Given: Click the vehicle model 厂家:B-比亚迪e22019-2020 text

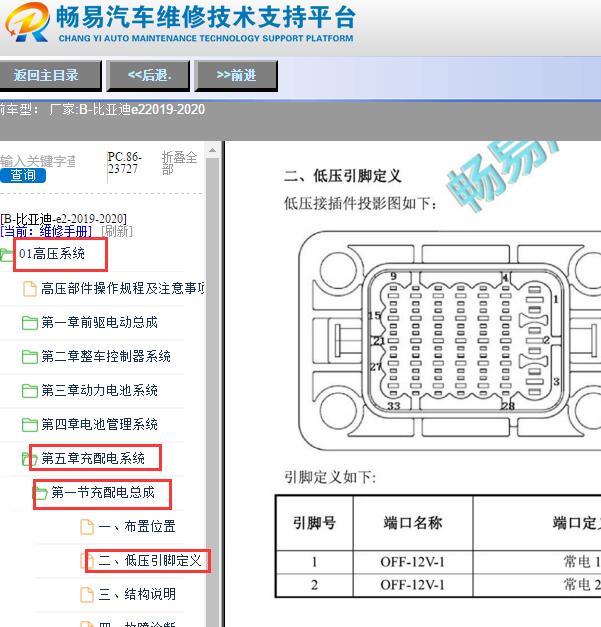Looking at the screenshot, I should 127,109.
